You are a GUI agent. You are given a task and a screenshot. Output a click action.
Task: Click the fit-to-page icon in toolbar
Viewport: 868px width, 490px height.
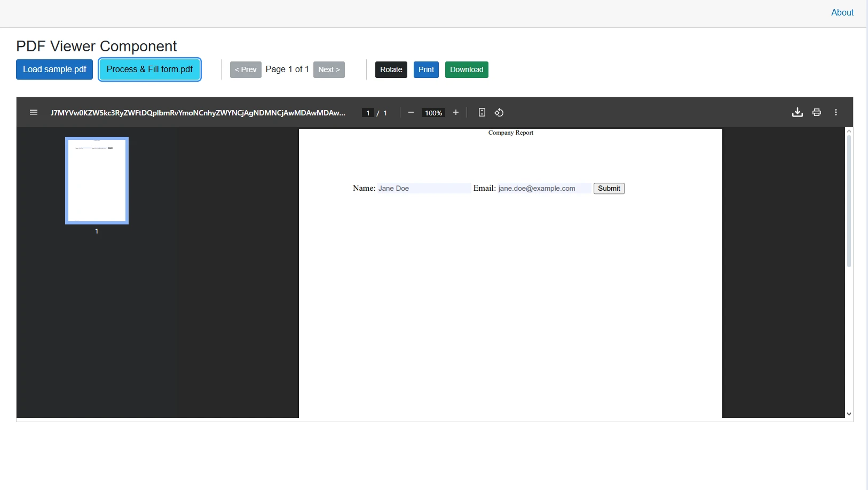[482, 112]
